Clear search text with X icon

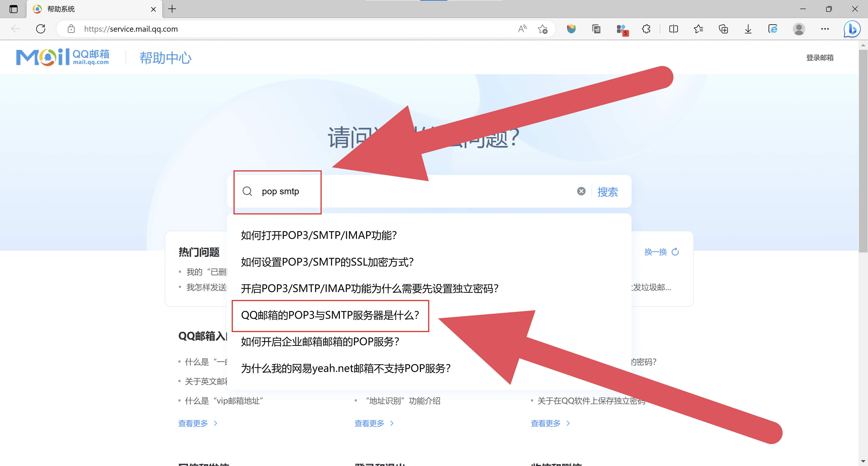coord(581,191)
